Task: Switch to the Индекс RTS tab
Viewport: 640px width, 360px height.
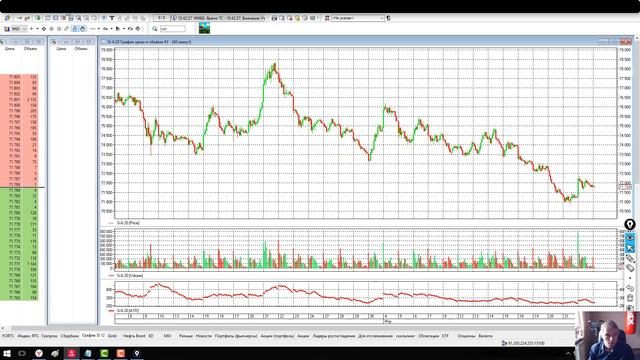Action: point(28,336)
